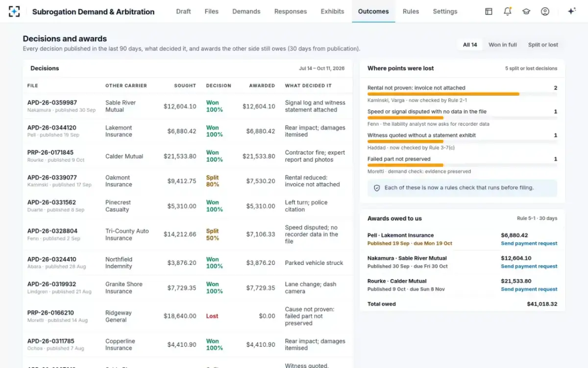Click the Failed part not preserved bar

coord(462,165)
